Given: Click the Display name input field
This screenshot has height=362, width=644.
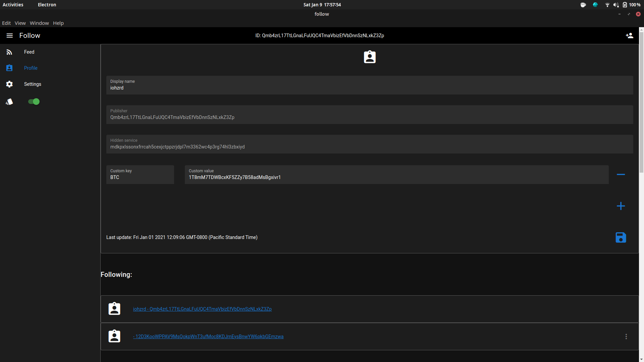Looking at the screenshot, I should pos(369,88).
